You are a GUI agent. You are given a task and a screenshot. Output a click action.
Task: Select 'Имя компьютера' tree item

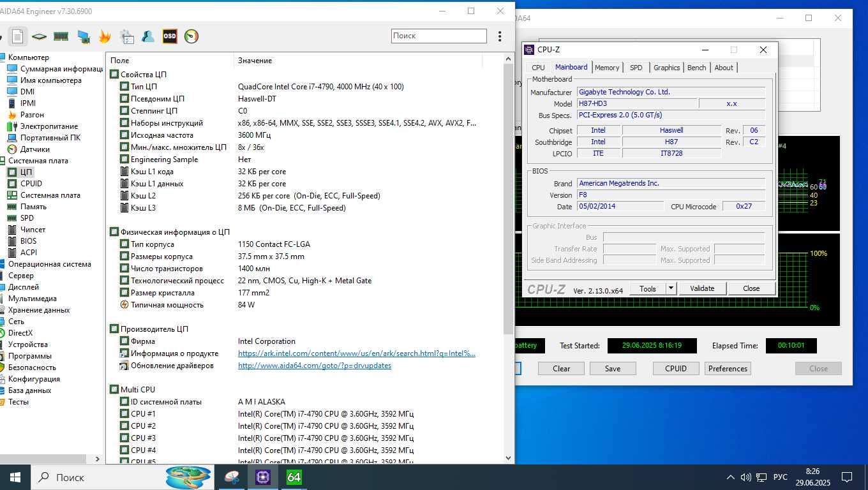point(51,80)
